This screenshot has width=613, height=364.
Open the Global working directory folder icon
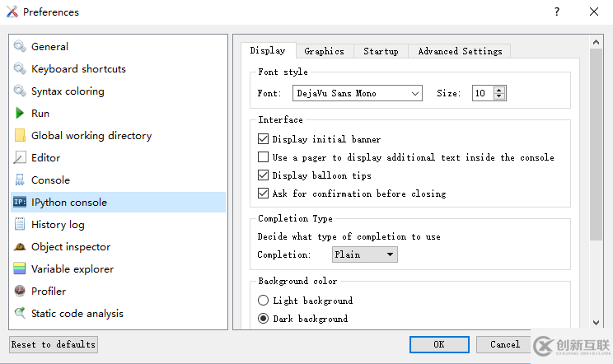click(x=20, y=136)
